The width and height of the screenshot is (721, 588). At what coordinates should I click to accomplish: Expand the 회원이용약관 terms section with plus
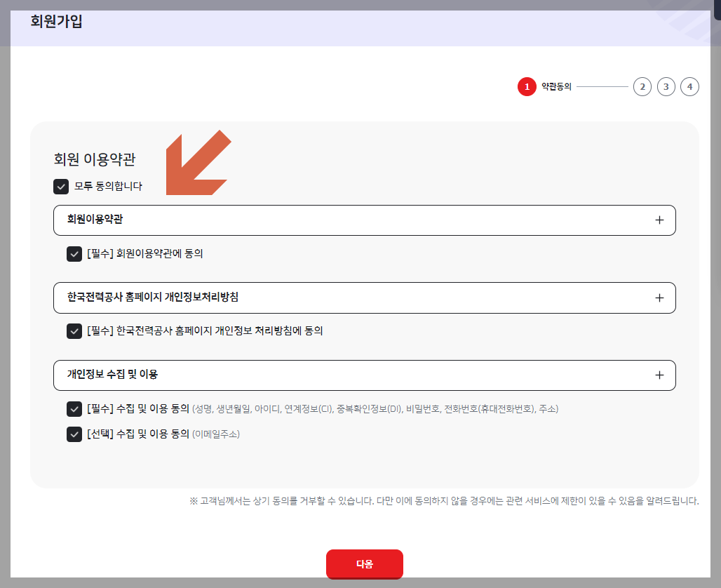coord(659,220)
